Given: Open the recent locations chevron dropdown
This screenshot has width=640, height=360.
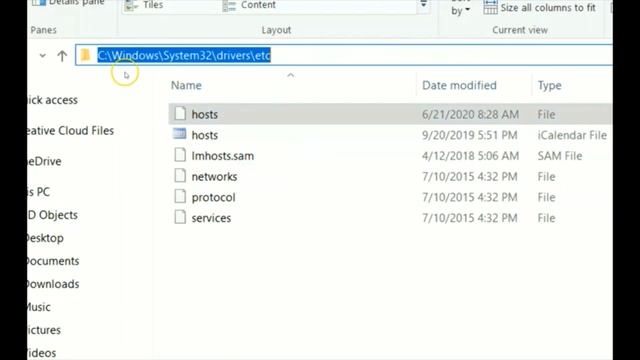Looking at the screenshot, I should pos(42,56).
